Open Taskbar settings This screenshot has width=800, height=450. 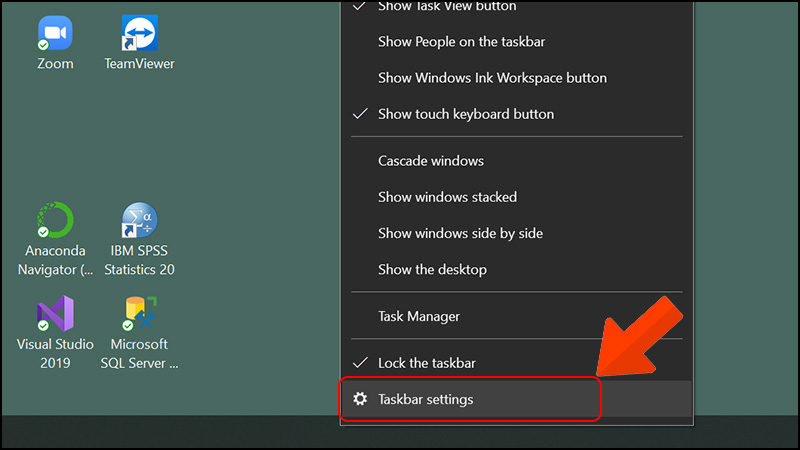click(426, 399)
